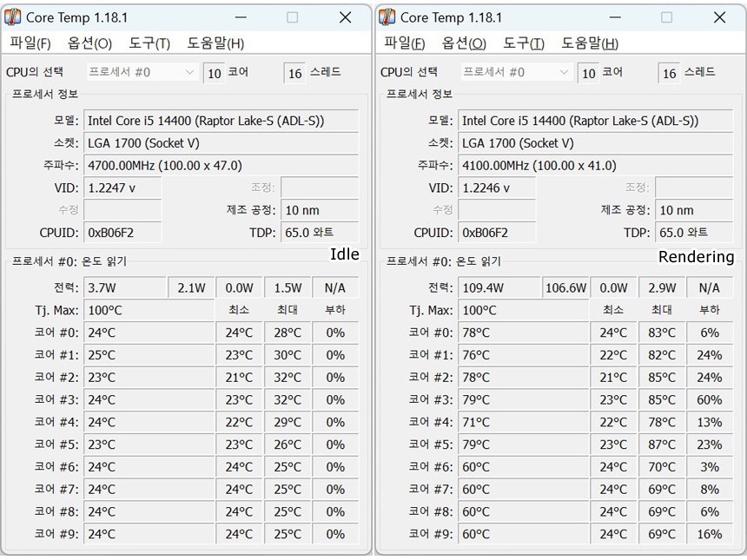Click CPUID 0xB06F2 value in right window
The width and height of the screenshot is (747, 560).
[x=498, y=233]
